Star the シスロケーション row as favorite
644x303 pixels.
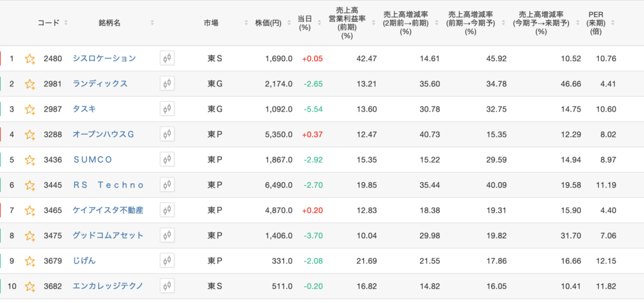pyautogui.click(x=30, y=59)
